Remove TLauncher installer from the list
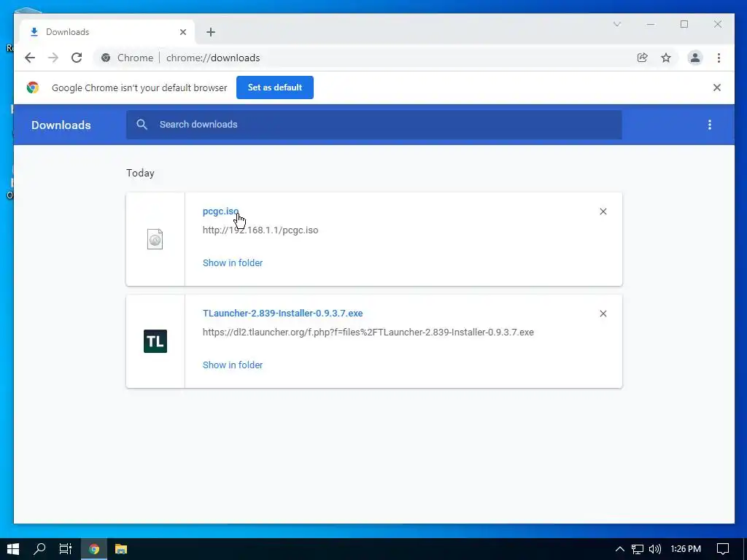The image size is (747, 560). 603,314
